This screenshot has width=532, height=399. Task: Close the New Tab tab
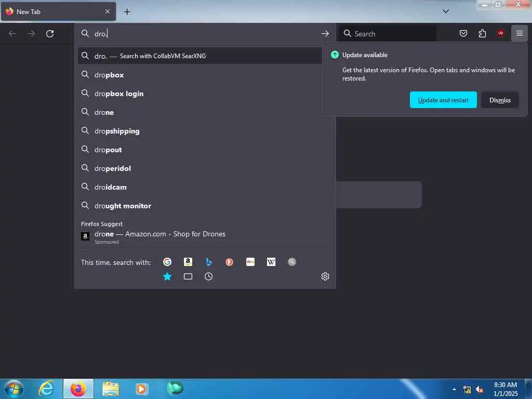pyautogui.click(x=107, y=11)
